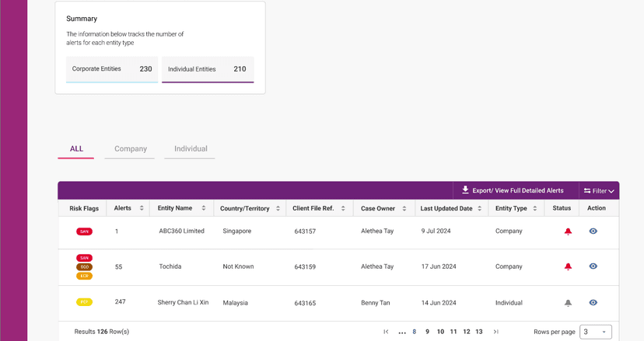
Task: Click yellow PEP risk flag for Sherry Chan
Action: 84,302
